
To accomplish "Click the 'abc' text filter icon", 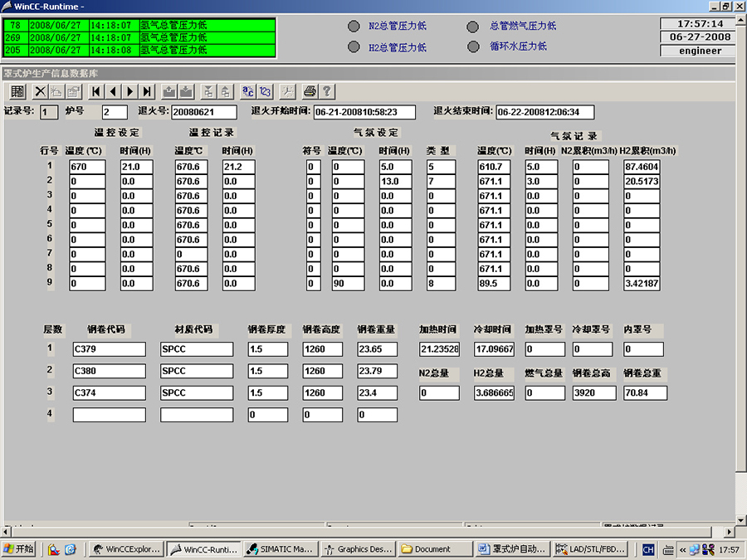I will click(x=247, y=91).
